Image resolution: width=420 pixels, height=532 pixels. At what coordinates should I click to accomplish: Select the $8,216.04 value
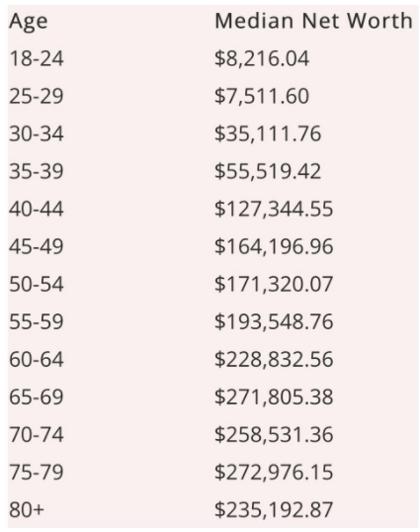262,58
